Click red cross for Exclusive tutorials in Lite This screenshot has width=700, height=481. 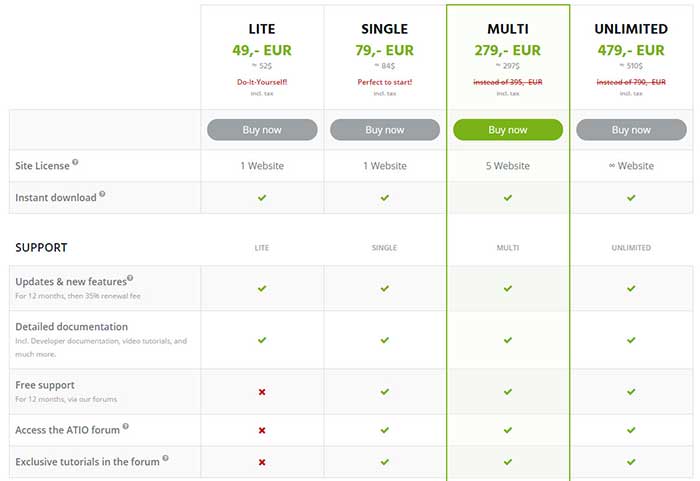pyautogui.click(x=262, y=462)
